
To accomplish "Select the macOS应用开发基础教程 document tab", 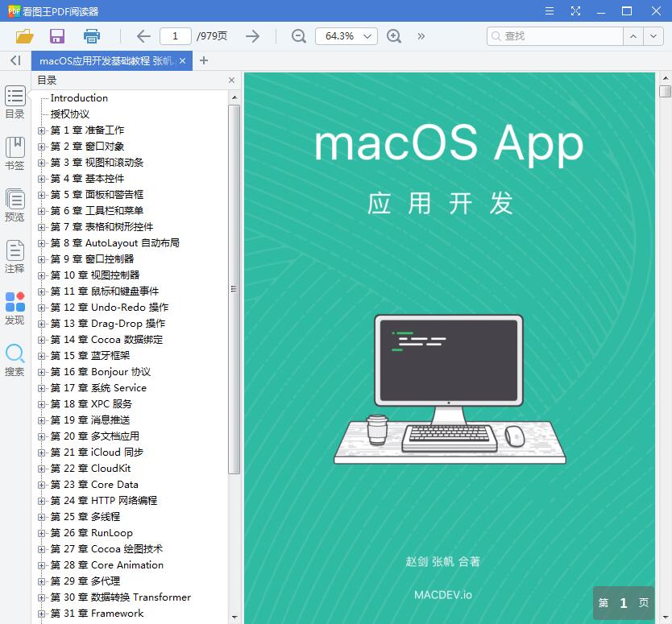I will (x=105, y=60).
